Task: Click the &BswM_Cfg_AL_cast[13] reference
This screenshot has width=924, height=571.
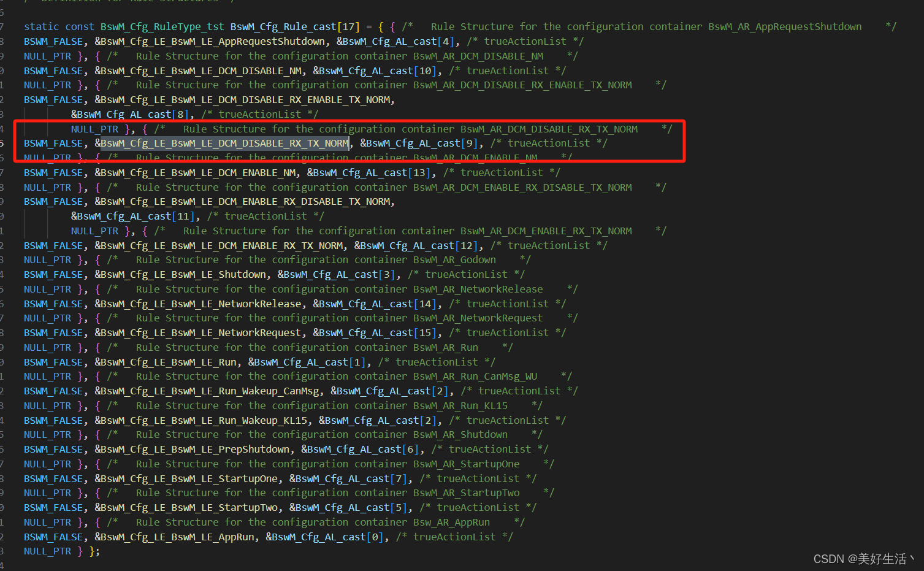Action: [x=368, y=172]
